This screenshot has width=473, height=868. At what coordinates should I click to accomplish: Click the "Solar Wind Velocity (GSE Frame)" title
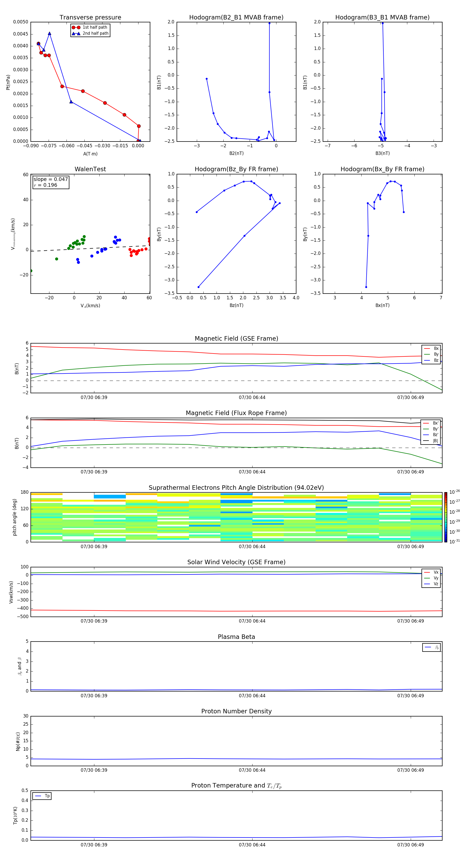tap(236, 562)
